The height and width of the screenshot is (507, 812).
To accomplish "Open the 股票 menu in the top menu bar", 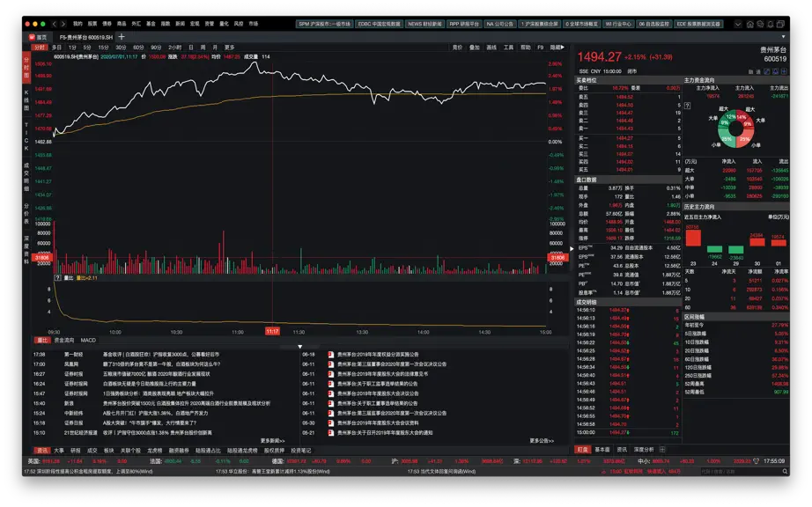I will coord(92,24).
